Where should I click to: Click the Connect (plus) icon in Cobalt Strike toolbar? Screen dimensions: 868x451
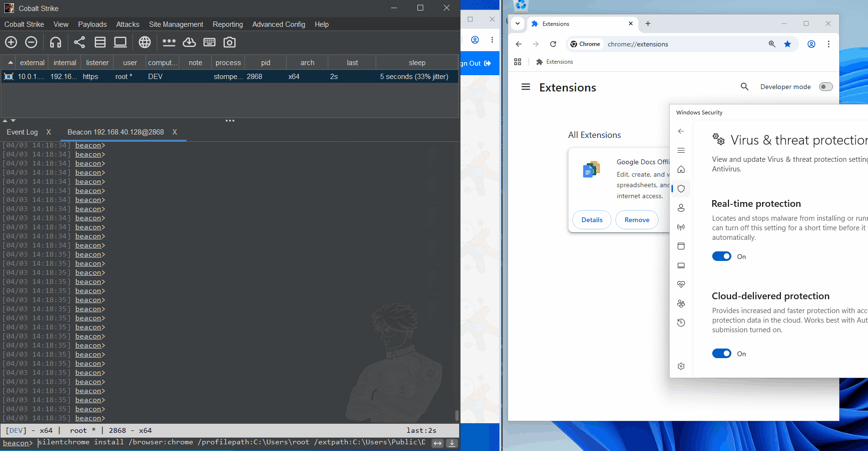(11, 42)
